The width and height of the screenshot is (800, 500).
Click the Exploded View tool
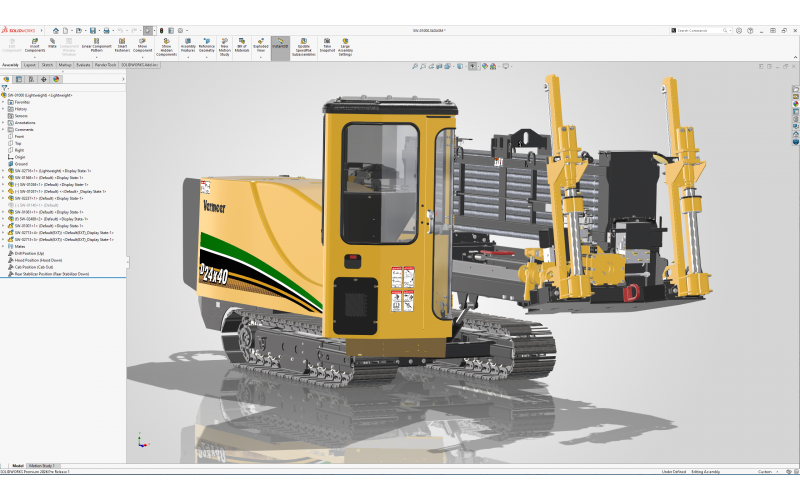[x=261, y=45]
